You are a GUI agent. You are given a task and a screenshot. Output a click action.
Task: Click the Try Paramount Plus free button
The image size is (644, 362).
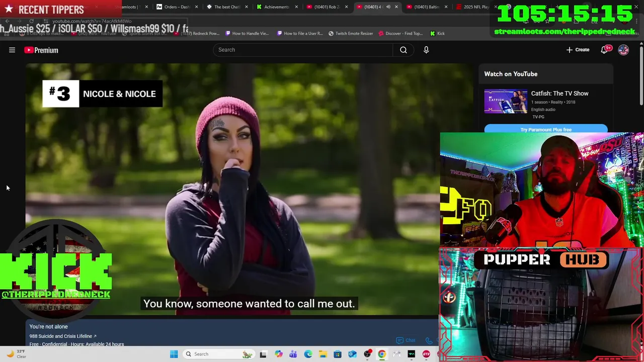(546, 130)
